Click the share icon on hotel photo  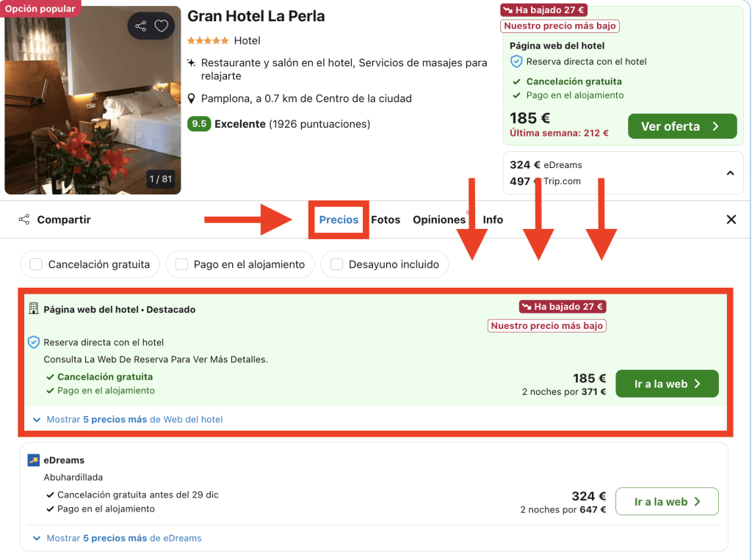point(141,26)
